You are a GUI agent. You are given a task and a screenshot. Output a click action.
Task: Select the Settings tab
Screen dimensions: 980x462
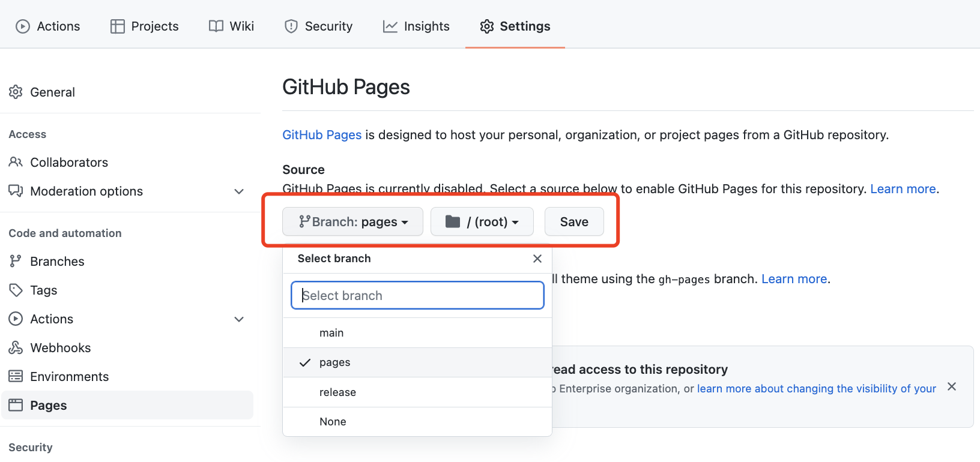tap(515, 26)
